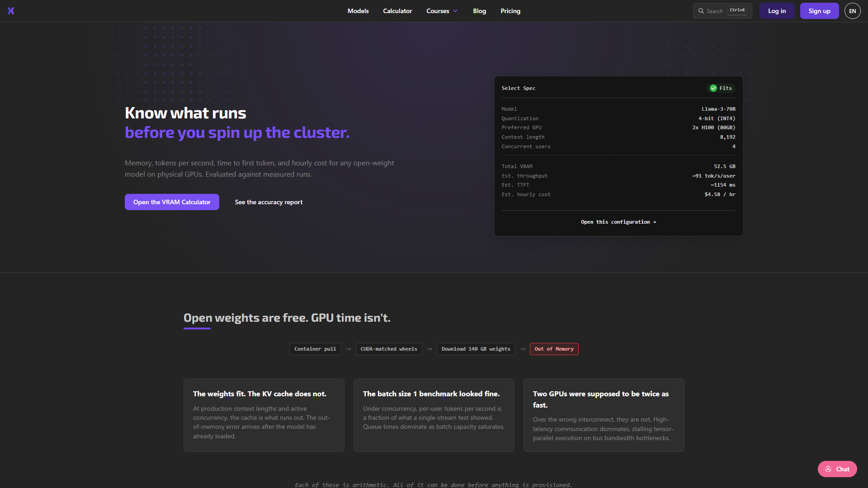This screenshot has height=488, width=868.
Task: Click the Open weights are free heading
Action: point(287,318)
